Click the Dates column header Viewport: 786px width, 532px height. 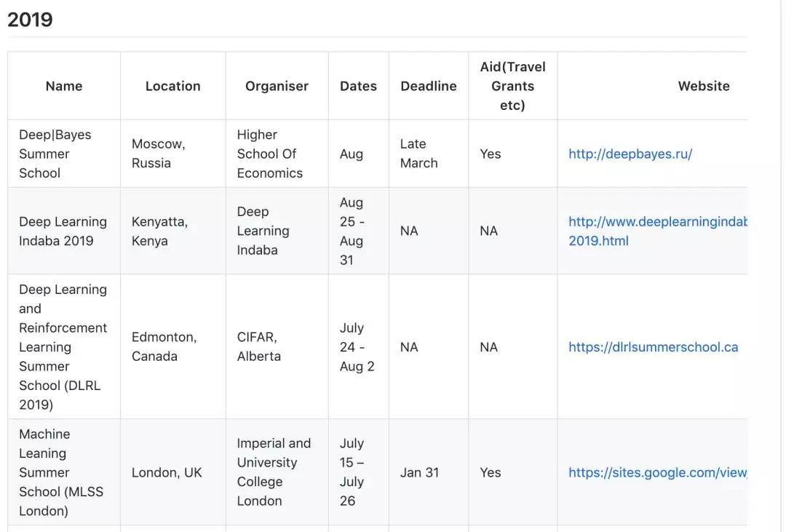(x=358, y=86)
